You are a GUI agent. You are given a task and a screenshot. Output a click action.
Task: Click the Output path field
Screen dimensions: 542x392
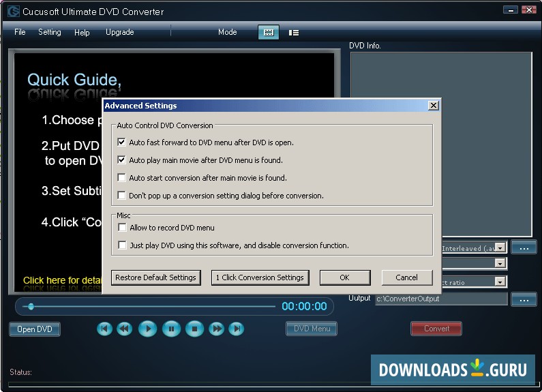click(x=441, y=299)
